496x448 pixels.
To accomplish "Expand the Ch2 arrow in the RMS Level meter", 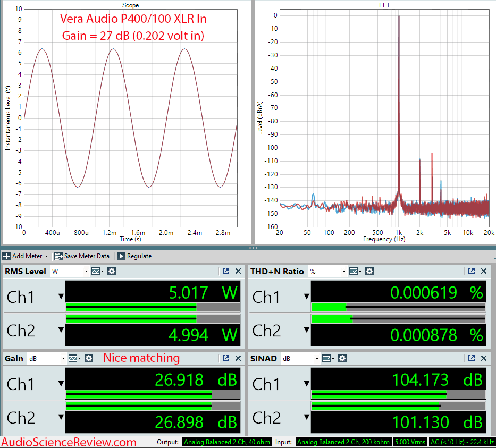I will pyautogui.click(x=61, y=331).
